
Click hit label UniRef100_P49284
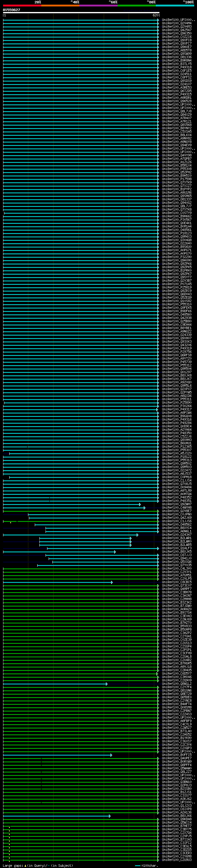[177, 423]
